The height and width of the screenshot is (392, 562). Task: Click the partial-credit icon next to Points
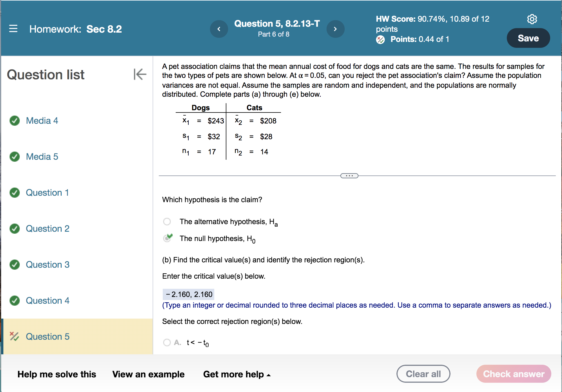point(381,40)
